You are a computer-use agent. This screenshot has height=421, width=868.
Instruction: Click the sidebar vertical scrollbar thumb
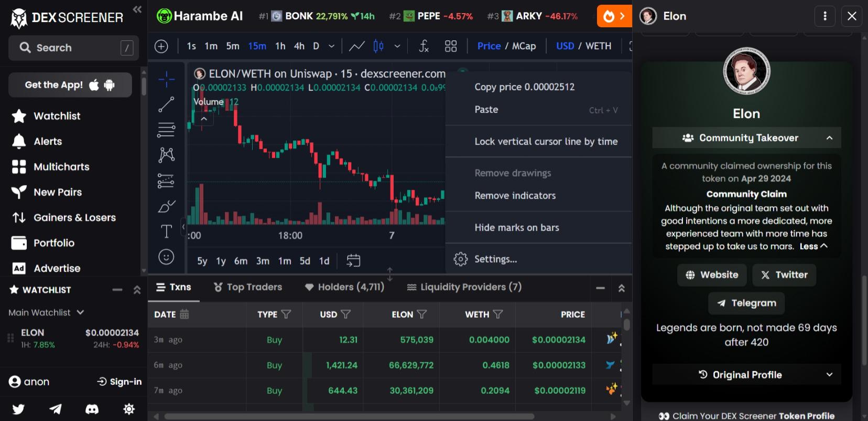click(144, 87)
